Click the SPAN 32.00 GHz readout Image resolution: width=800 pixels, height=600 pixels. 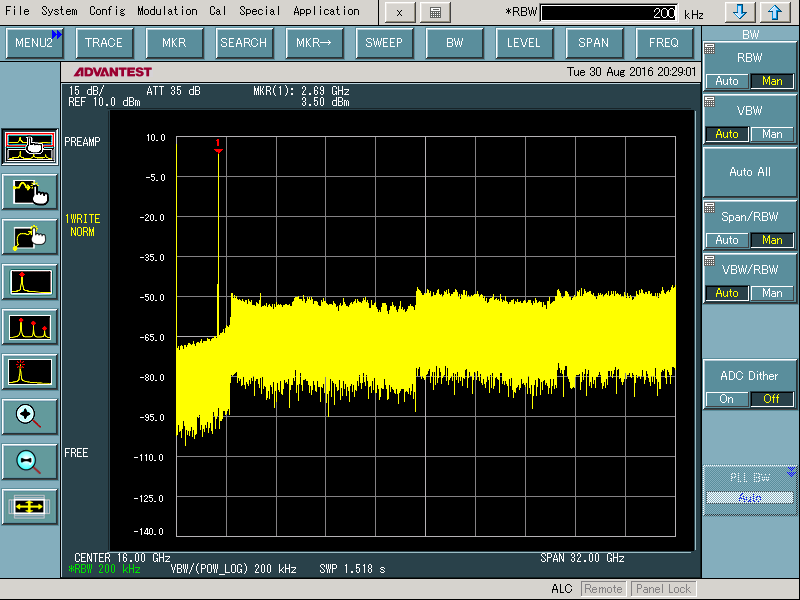click(582, 558)
